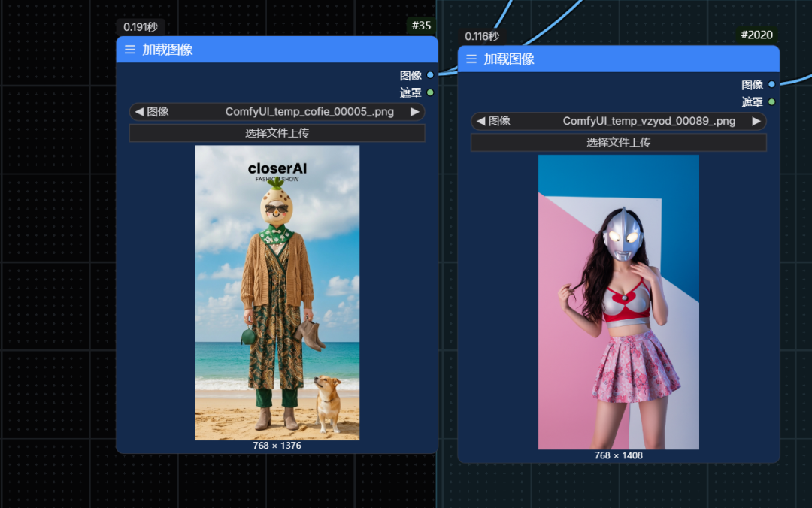Screen dimensions: 812x508
Task: Click the masked woman image preview
Action: pos(619,302)
